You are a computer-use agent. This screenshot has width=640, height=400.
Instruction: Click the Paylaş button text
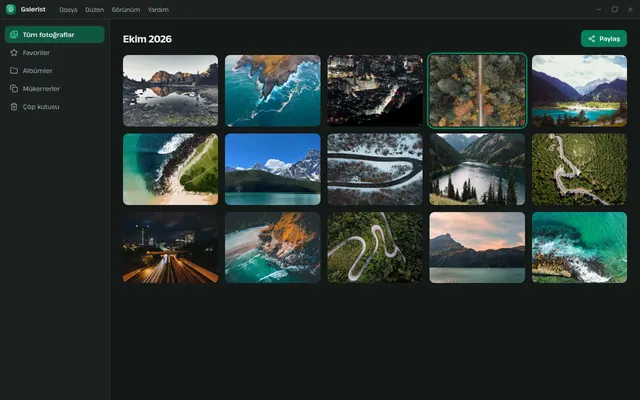pos(609,39)
